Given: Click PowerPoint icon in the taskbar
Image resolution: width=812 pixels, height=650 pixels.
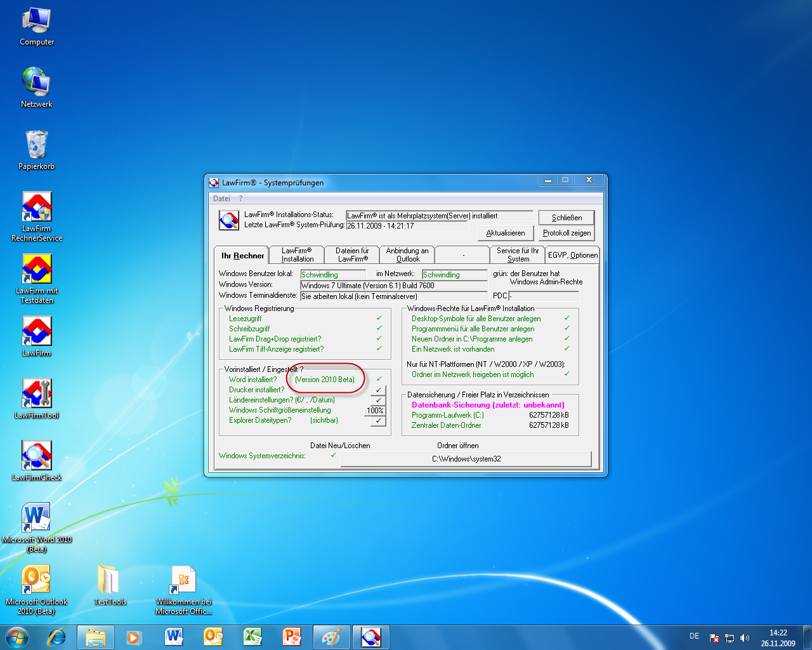Looking at the screenshot, I should [x=292, y=637].
